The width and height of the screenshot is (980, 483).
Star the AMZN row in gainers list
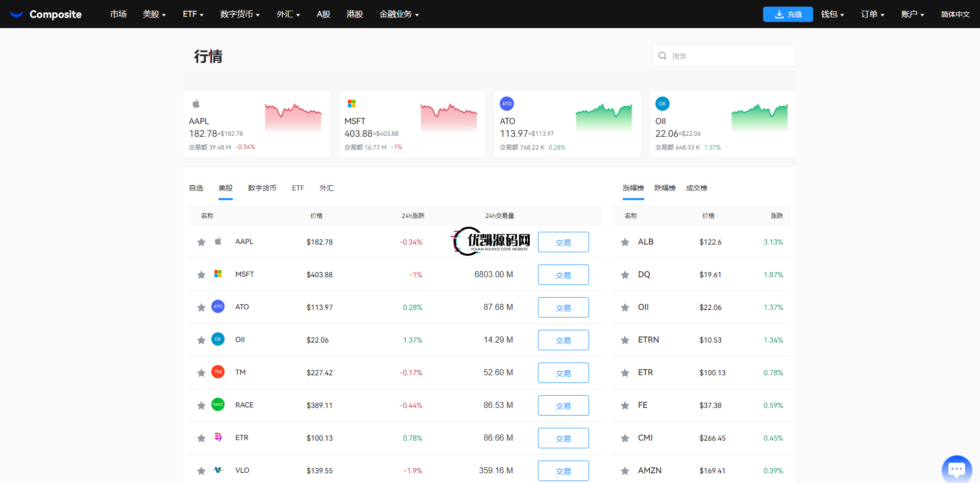pyautogui.click(x=625, y=471)
